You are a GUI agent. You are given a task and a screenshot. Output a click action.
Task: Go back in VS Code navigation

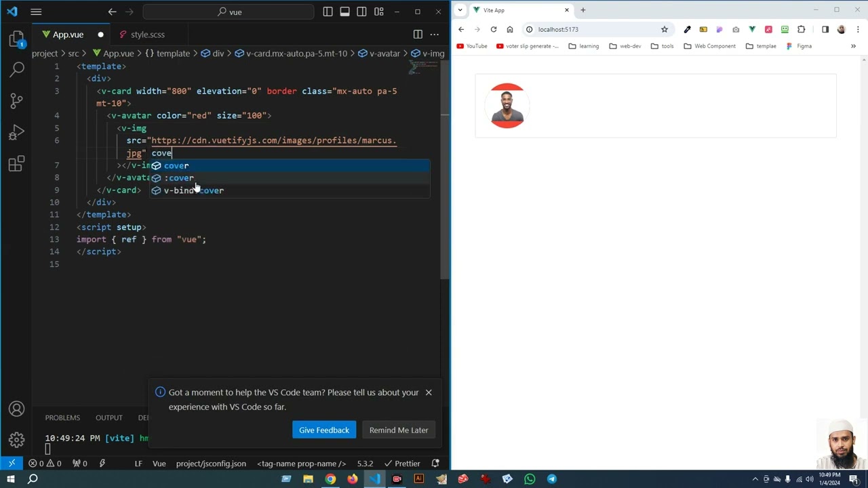point(113,12)
